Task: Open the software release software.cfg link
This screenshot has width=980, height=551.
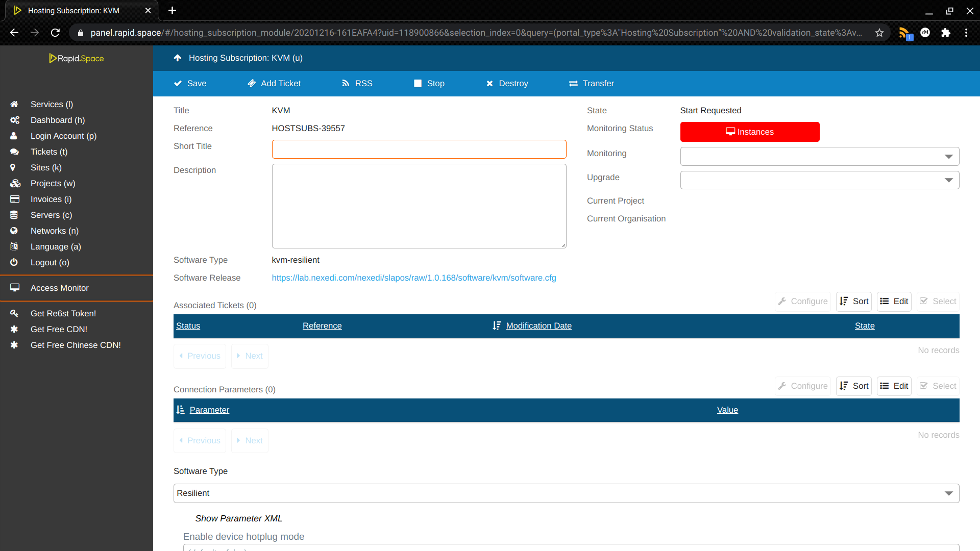Action: pos(414,278)
